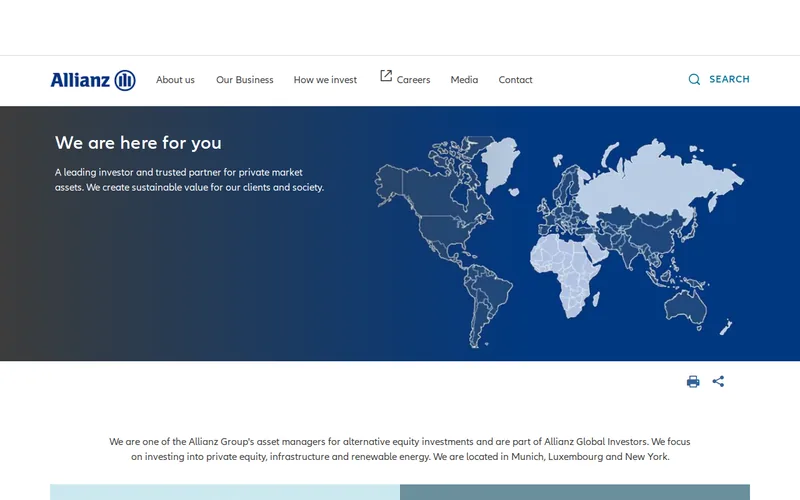Click the heading 'We are here for you'

[138, 143]
